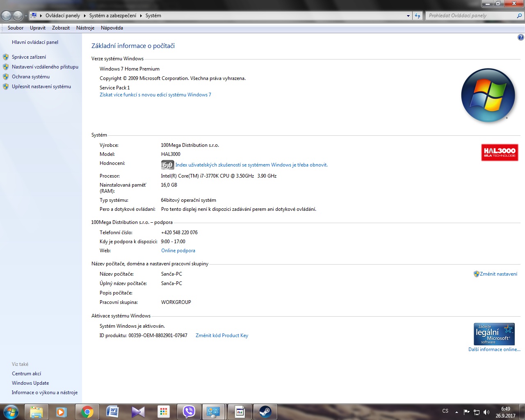
Task: Open the volume speaker tray icon
Action: click(x=486, y=412)
